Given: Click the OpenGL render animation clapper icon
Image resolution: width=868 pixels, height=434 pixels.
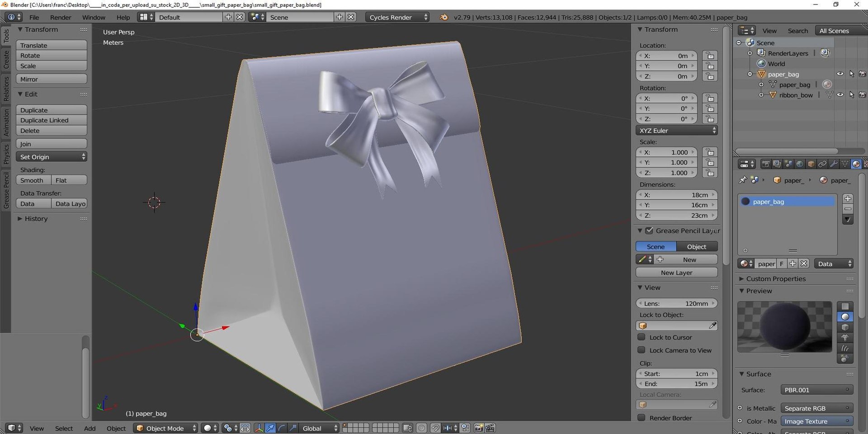Looking at the screenshot, I should pyautogui.click(x=490, y=428).
